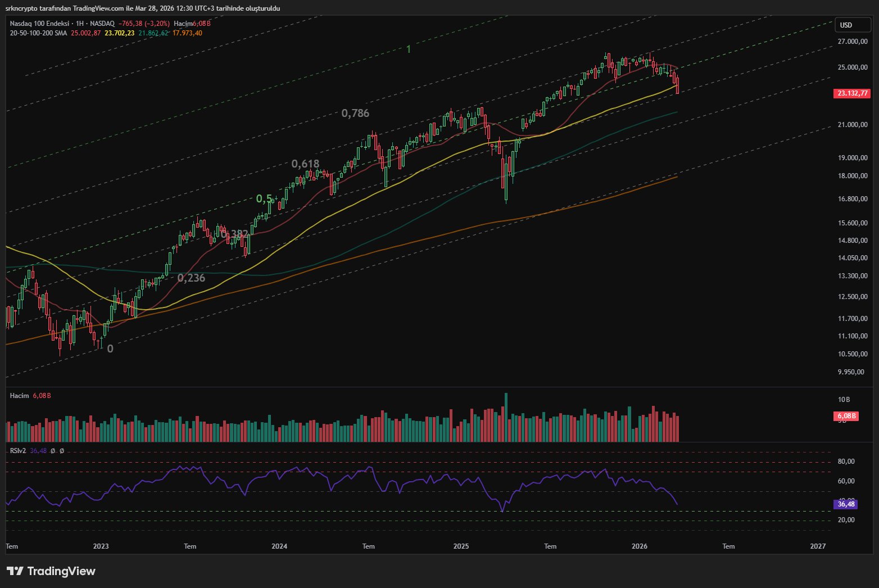Click the 10B volume axis label
The height and width of the screenshot is (588, 879).
(x=844, y=400)
